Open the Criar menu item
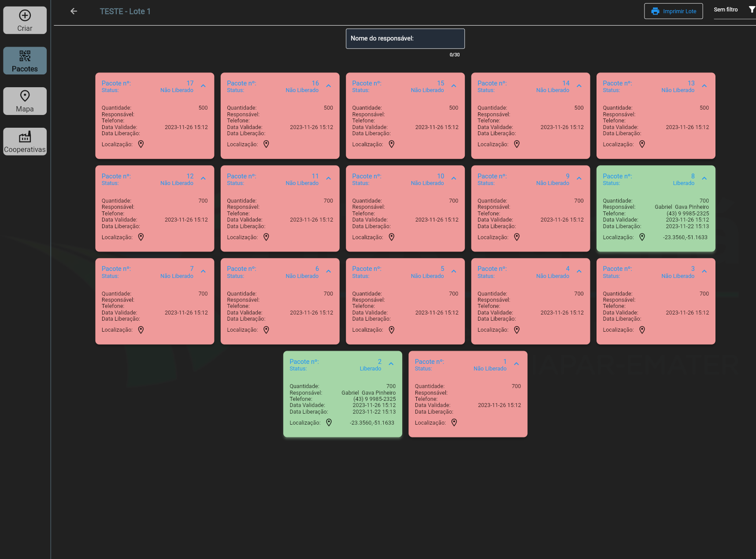The width and height of the screenshot is (756, 559). tap(25, 20)
